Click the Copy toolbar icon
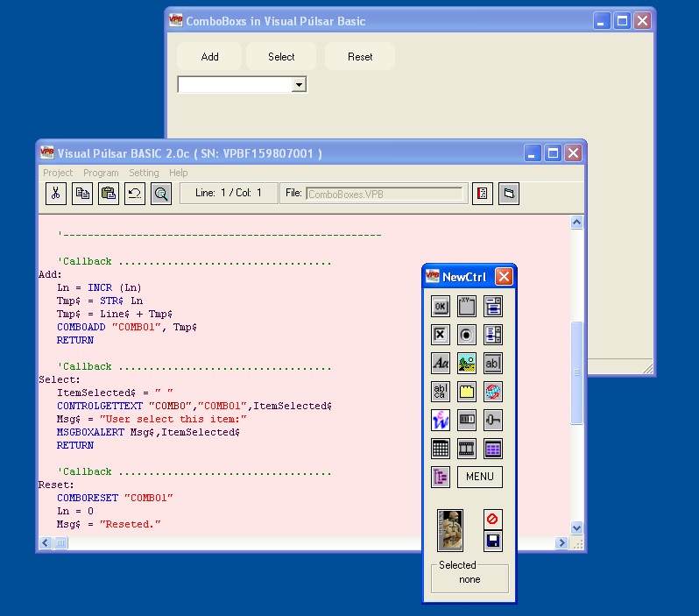The height and width of the screenshot is (616, 699). point(82,194)
